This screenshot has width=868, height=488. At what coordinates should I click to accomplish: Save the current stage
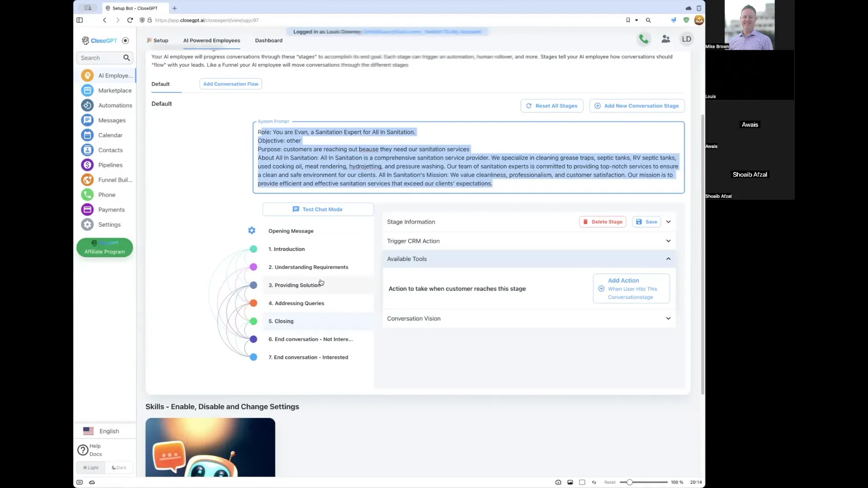pyautogui.click(x=646, y=222)
